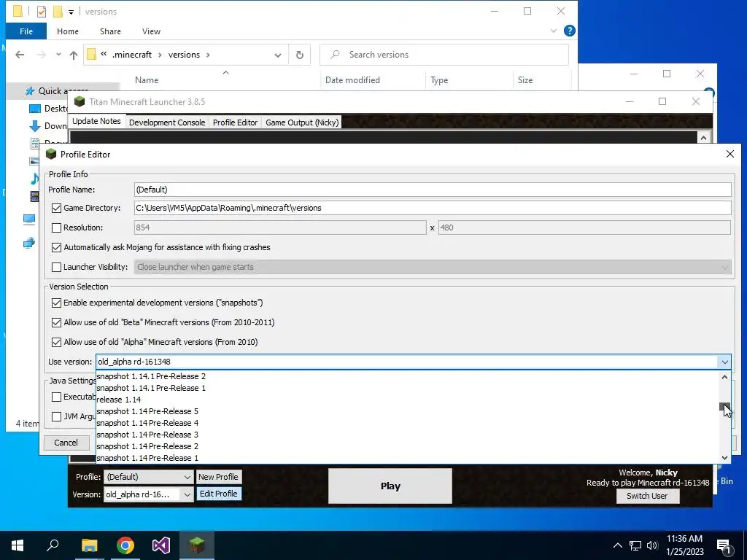Enable Launcher Visibility checkbox
Image resolution: width=747 pixels, height=560 pixels.
click(x=56, y=267)
